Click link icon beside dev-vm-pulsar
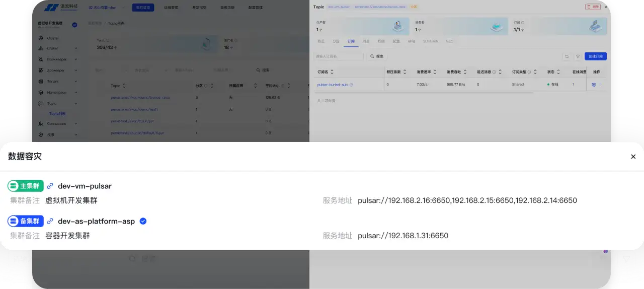This screenshot has height=289, width=644. (50, 186)
